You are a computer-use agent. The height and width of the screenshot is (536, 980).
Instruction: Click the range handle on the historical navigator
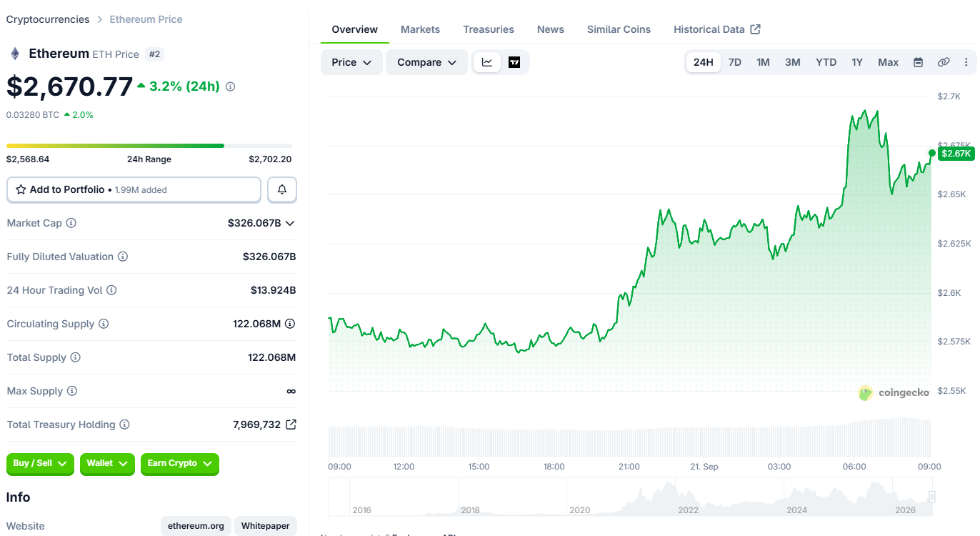(931, 497)
